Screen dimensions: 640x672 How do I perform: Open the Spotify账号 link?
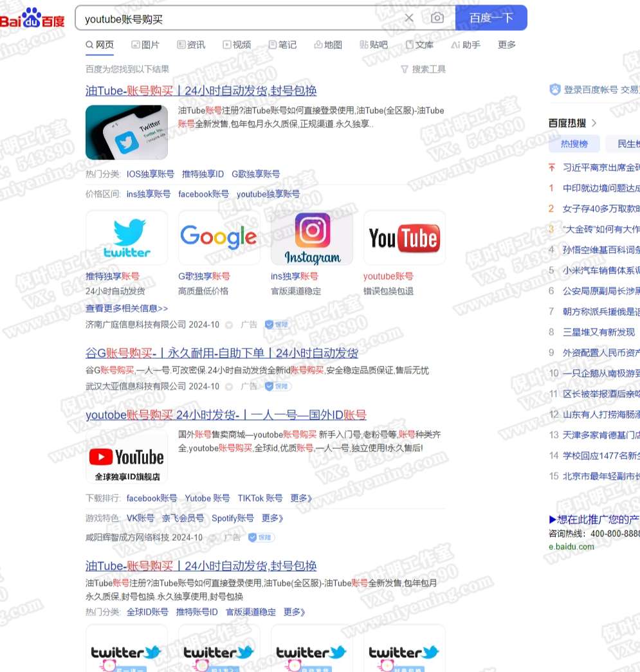pyautogui.click(x=233, y=518)
